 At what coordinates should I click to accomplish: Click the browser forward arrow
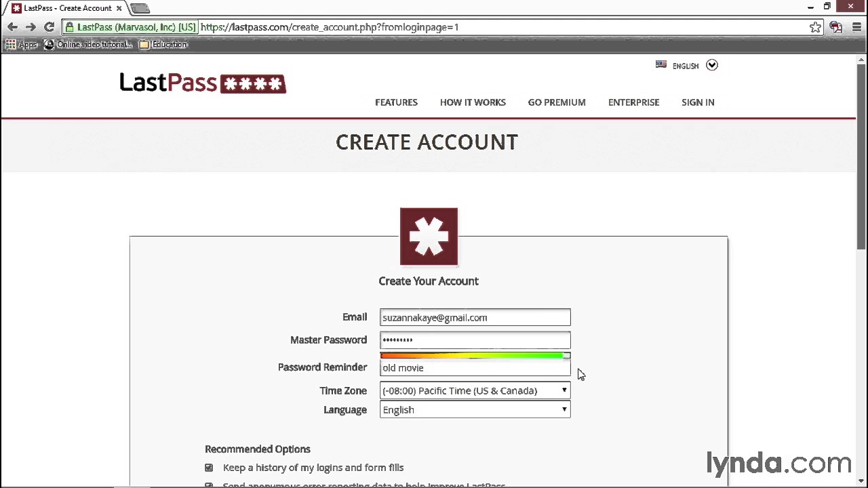click(31, 27)
